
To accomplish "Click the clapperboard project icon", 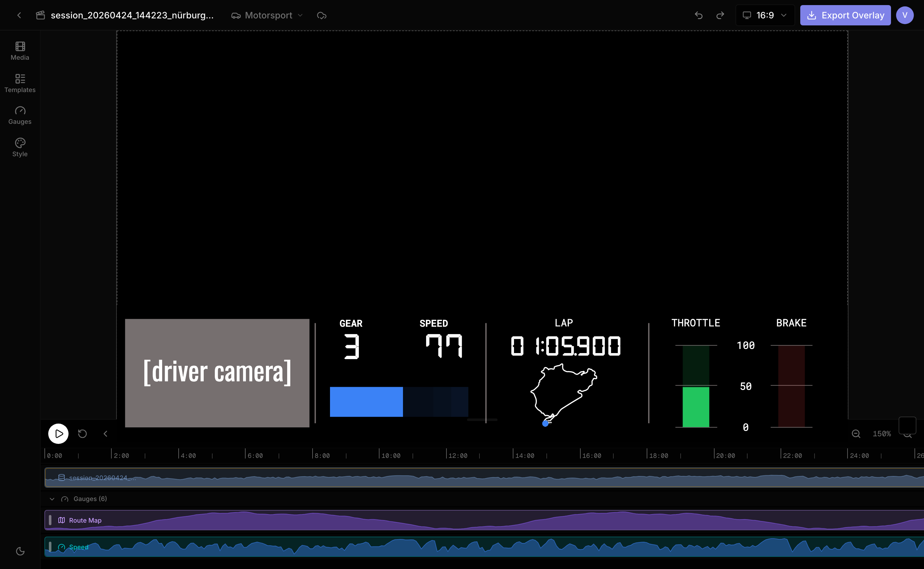I will (41, 16).
